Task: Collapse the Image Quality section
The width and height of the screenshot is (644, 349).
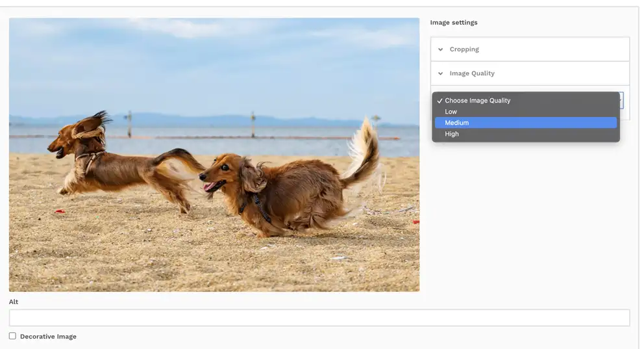Action: (x=472, y=73)
